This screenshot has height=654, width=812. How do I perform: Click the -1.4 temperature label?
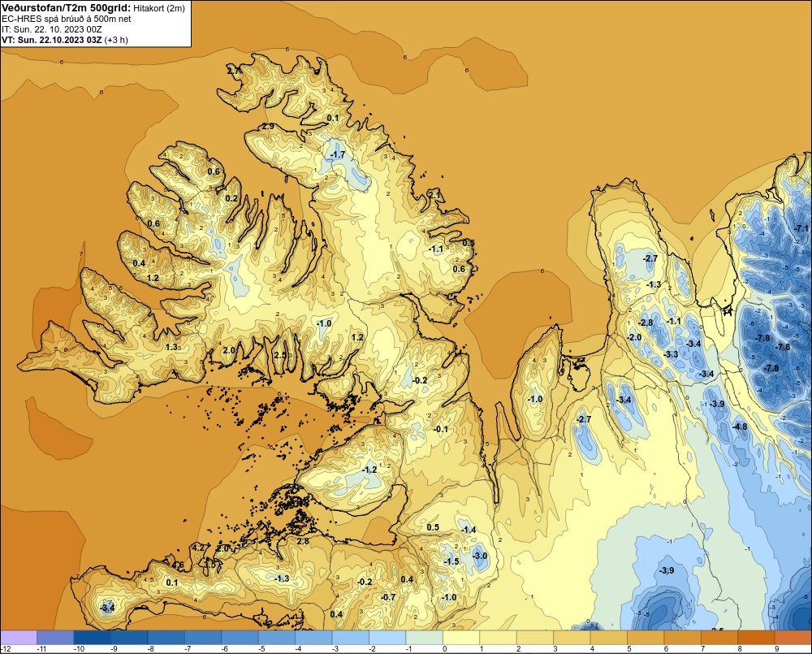(x=469, y=529)
